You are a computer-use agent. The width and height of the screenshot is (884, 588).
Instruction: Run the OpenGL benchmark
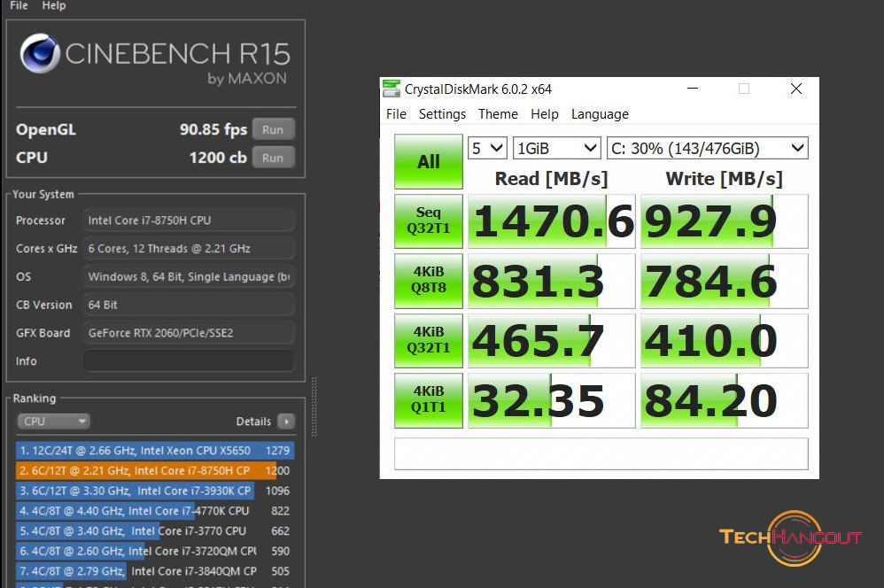point(273,129)
